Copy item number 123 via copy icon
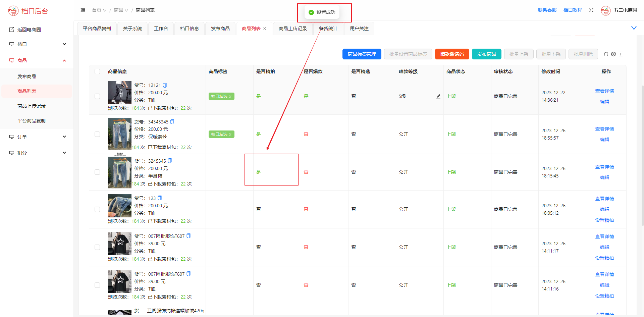The width and height of the screenshot is (644, 317). pos(160,198)
